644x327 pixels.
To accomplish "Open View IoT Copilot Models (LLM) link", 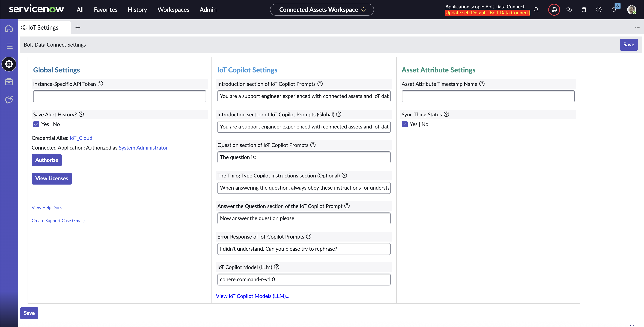I will [253, 296].
